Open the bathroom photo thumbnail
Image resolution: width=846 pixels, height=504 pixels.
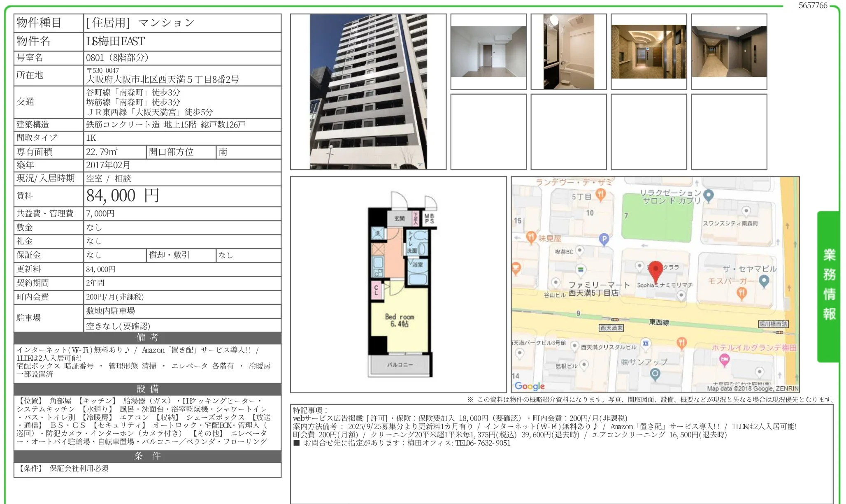(x=568, y=51)
